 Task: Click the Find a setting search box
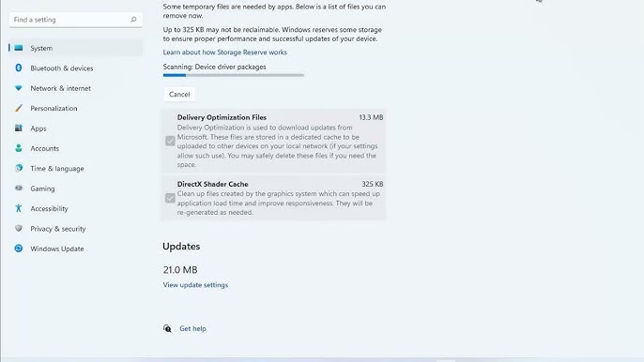click(x=75, y=20)
